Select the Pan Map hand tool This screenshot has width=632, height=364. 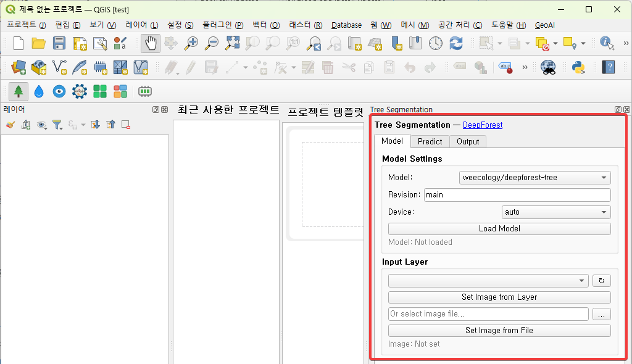coord(150,43)
